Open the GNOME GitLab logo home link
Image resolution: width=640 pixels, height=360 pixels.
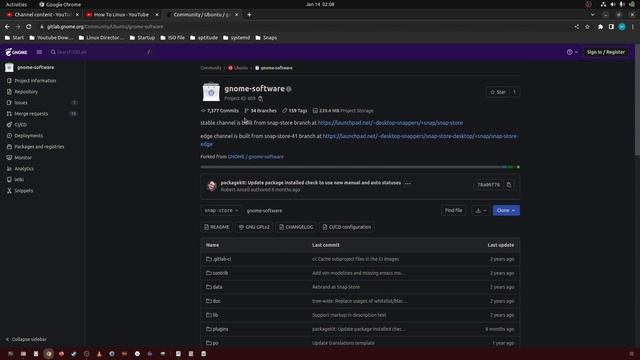(x=16, y=52)
